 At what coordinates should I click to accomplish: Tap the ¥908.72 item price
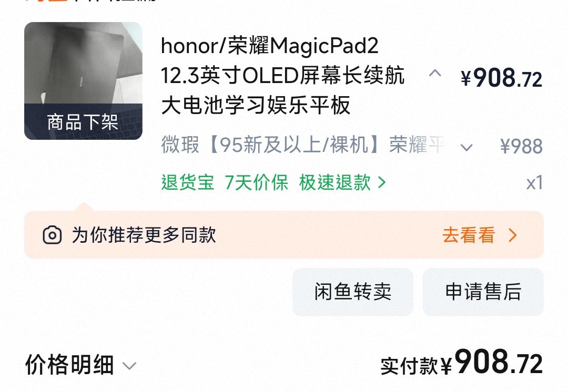click(x=501, y=78)
